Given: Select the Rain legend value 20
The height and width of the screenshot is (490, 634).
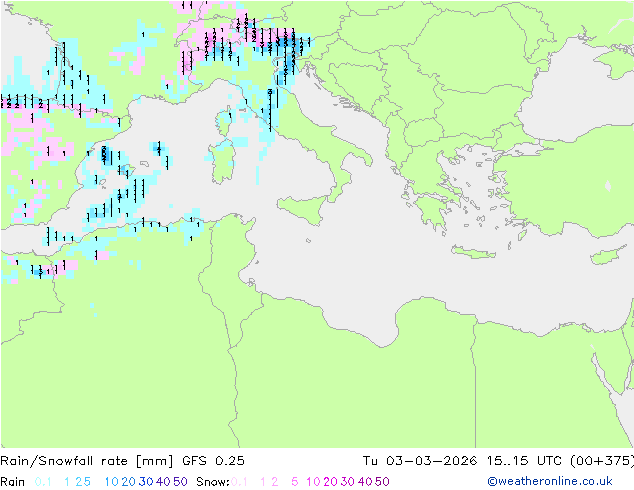Looking at the screenshot, I should coord(128,482).
